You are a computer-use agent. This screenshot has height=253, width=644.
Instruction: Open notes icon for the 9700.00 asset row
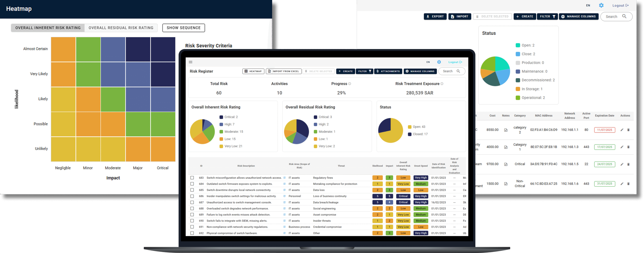pyautogui.click(x=506, y=164)
